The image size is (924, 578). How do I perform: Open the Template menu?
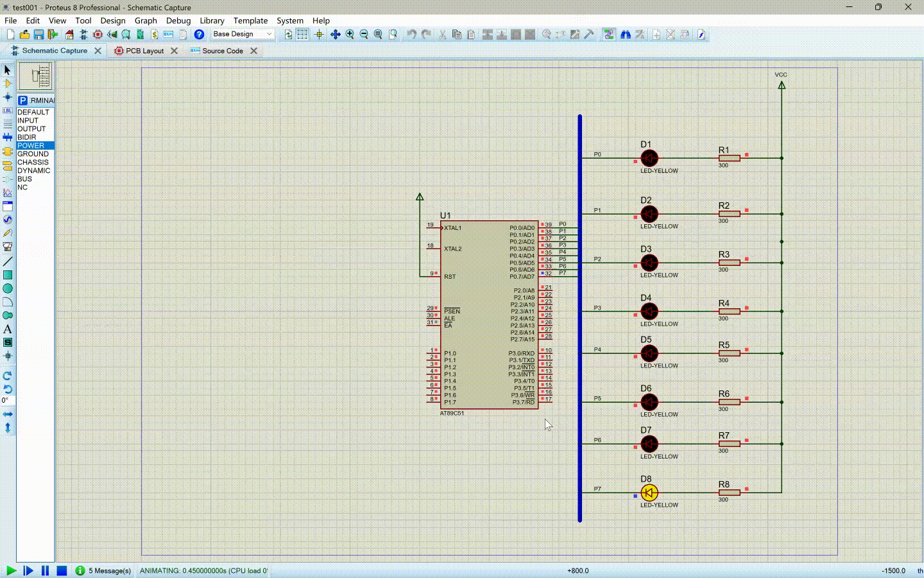tap(250, 21)
